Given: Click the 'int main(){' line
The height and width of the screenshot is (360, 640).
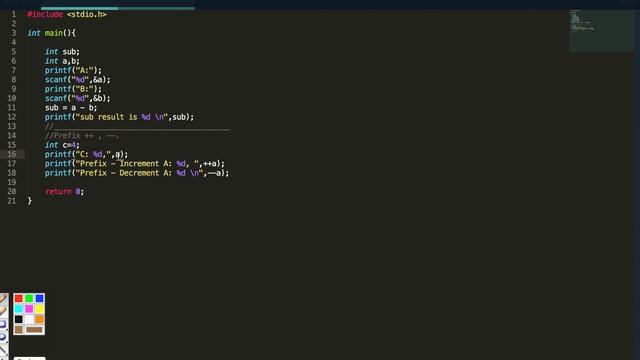Looking at the screenshot, I should tap(51, 33).
